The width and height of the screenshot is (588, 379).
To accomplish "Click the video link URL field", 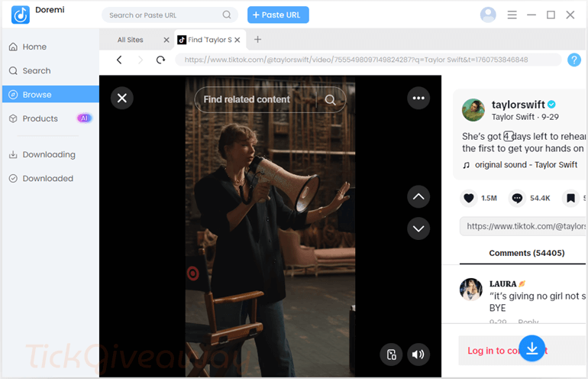I will click(x=524, y=226).
